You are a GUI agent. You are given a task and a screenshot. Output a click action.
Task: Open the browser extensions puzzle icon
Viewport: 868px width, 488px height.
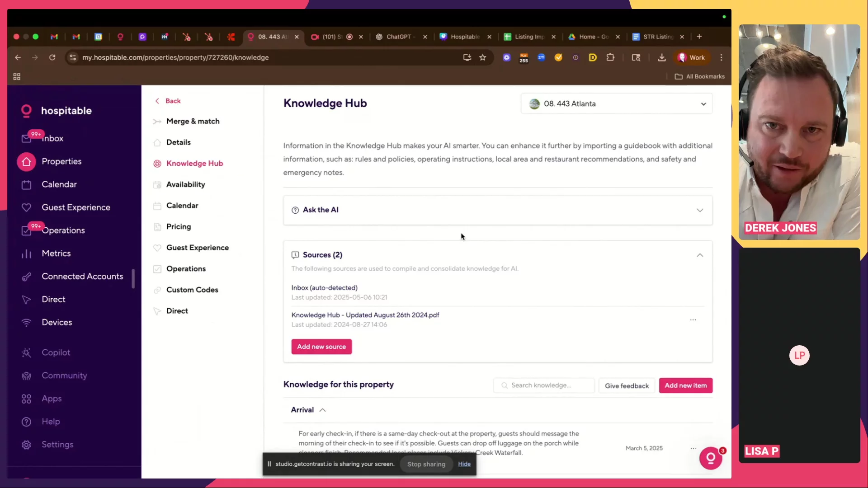(x=610, y=57)
